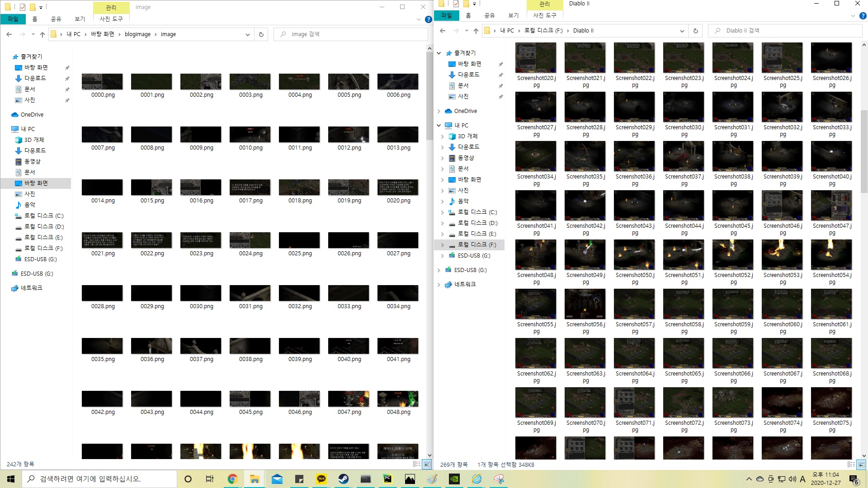
Task: Open Windows Start menu
Action: click(11, 479)
